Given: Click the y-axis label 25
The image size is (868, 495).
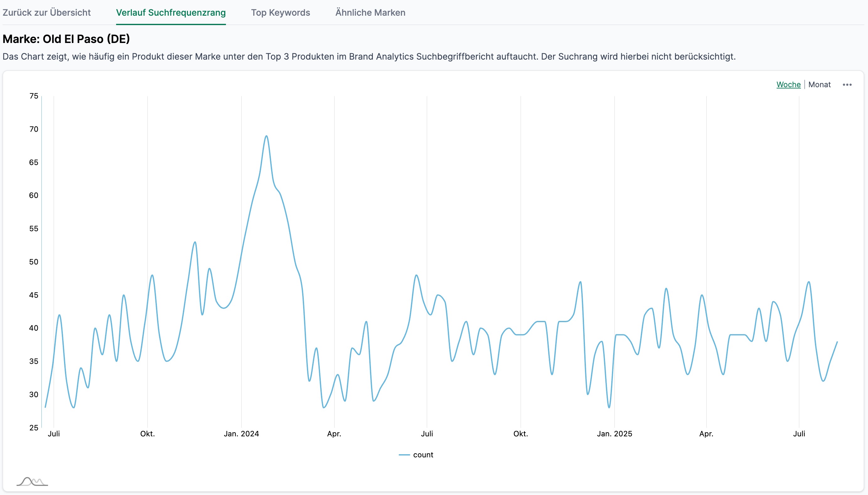Looking at the screenshot, I should pyautogui.click(x=34, y=428).
